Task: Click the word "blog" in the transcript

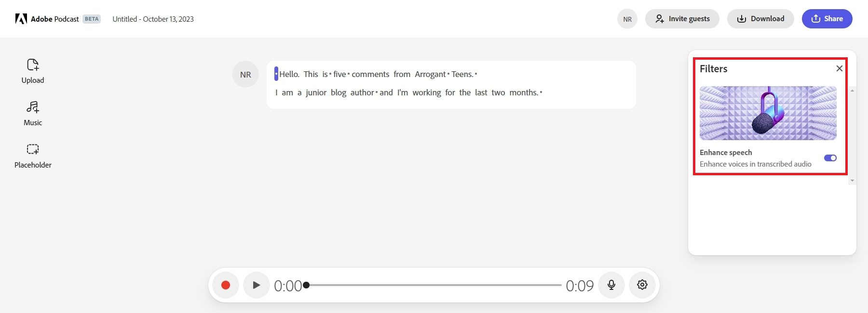Action: [339, 92]
